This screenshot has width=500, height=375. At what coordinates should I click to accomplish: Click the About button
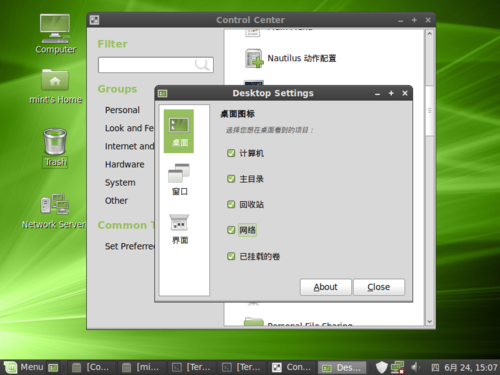[x=325, y=287]
